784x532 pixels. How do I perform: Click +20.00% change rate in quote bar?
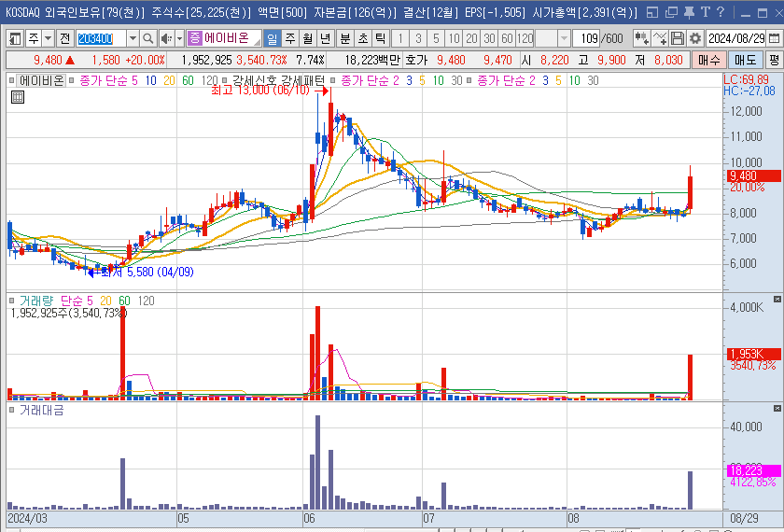pos(145,60)
